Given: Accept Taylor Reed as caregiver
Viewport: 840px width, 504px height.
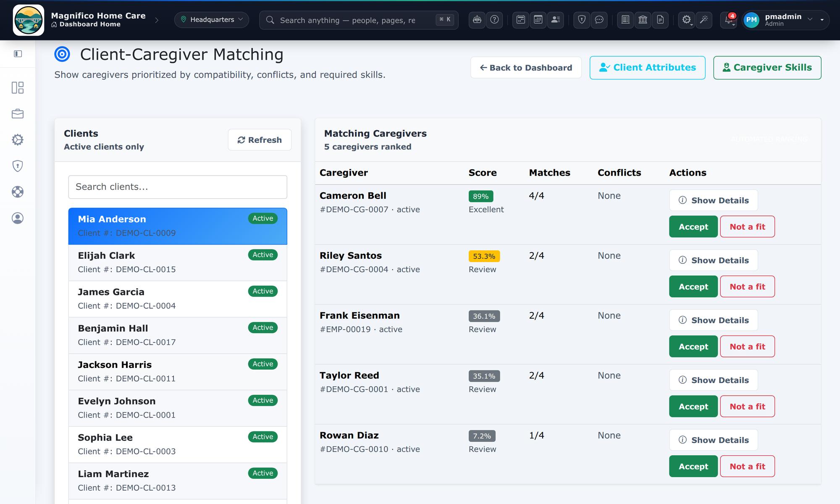Looking at the screenshot, I should [x=693, y=407].
